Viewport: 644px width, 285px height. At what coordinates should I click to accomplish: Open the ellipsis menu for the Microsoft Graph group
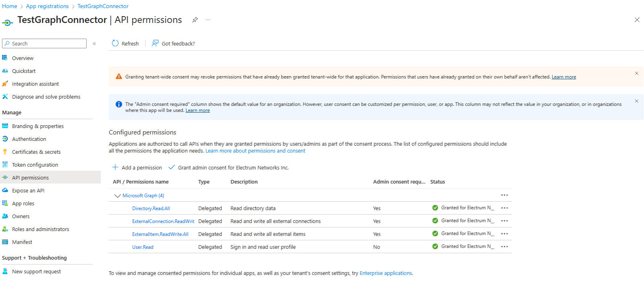coord(504,195)
